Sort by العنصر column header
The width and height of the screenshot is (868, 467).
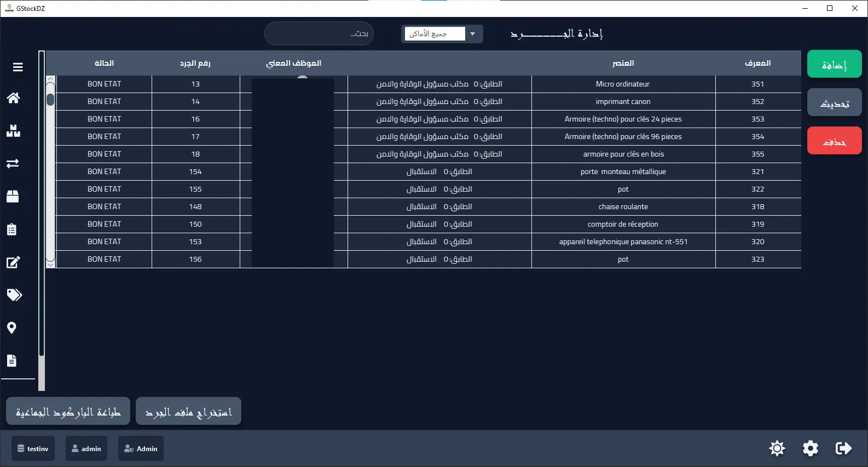(623, 63)
